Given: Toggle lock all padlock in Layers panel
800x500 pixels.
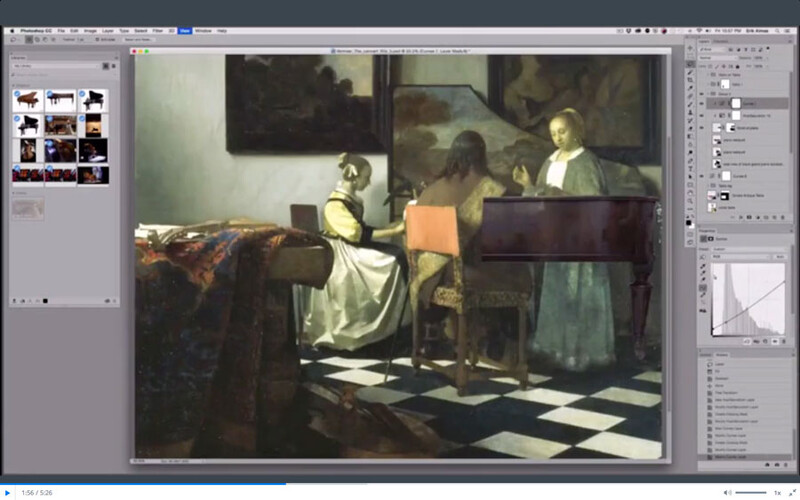Looking at the screenshot, I should [737, 67].
